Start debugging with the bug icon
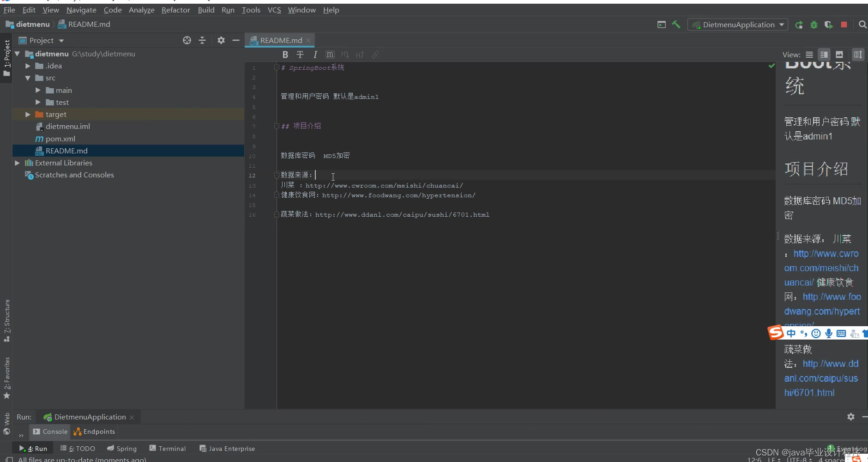 click(x=814, y=24)
